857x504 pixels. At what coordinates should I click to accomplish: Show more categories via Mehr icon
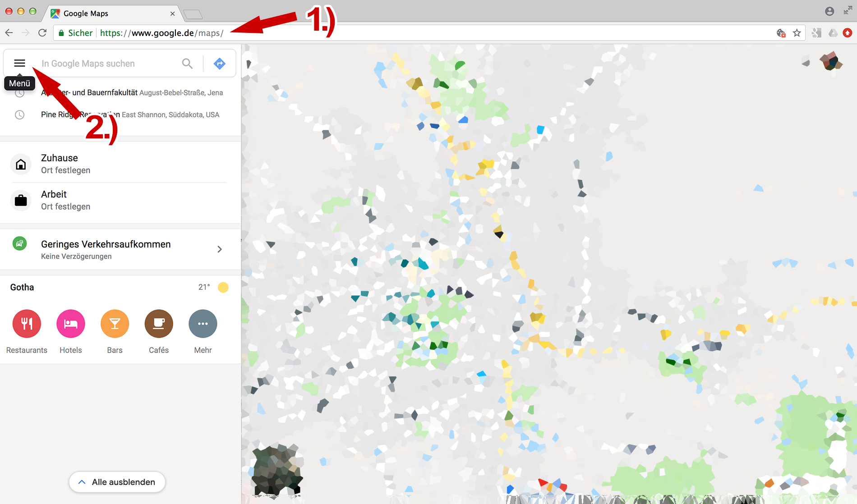tap(203, 324)
